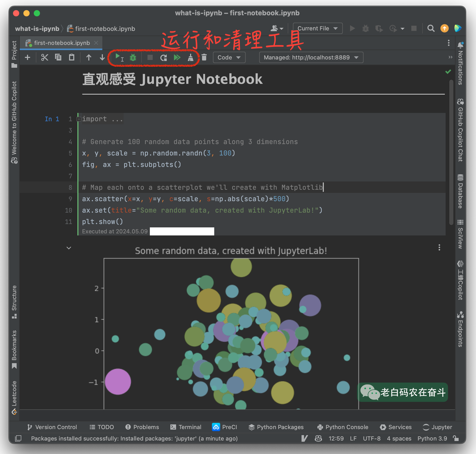This screenshot has width=476, height=454.
Task: Collapse the cell output chevron
Action: click(x=69, y=248)
